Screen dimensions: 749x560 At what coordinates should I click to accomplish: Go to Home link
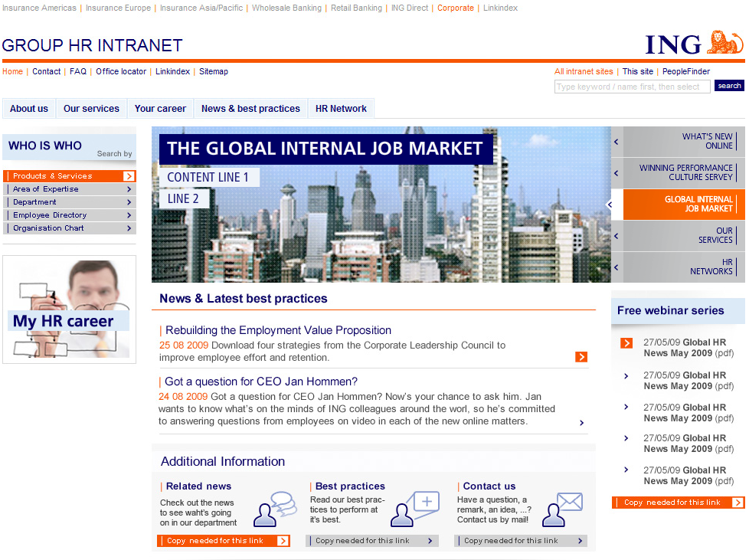[x=12, y=71]
